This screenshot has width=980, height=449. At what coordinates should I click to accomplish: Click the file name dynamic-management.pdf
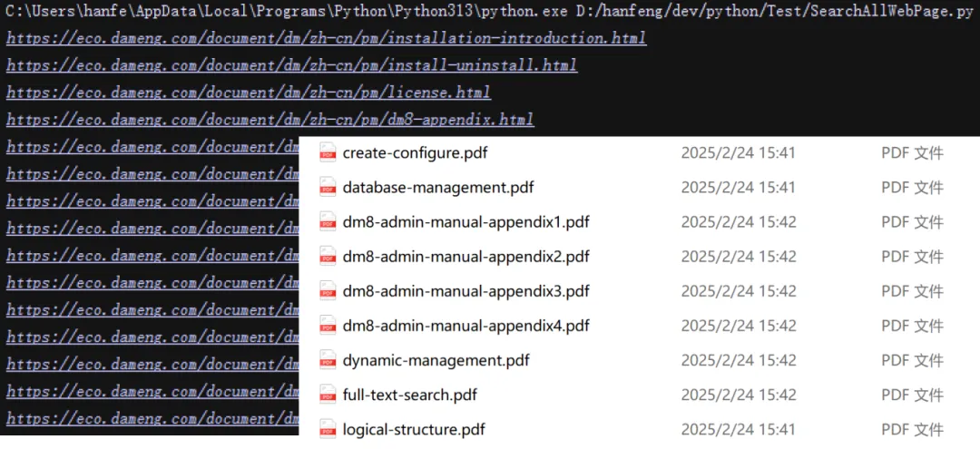(x=436, y=360)
